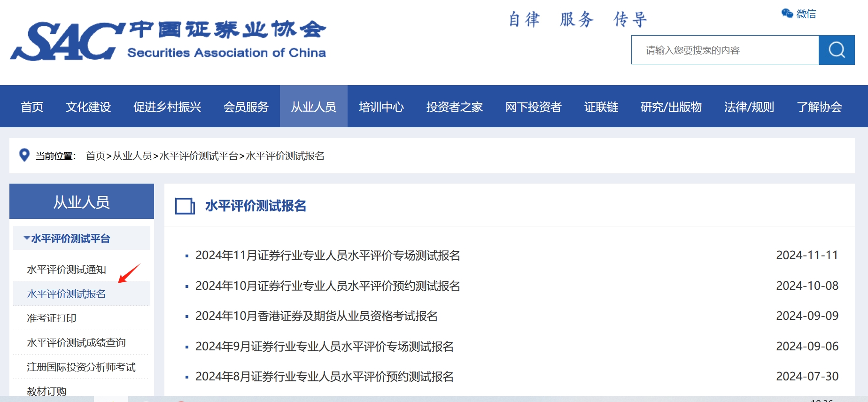Image resolution: width=868 pixels, height=402 pixels.
Task: Click the page icon beside 水平评价测试报名 heading
Action: 185,206
